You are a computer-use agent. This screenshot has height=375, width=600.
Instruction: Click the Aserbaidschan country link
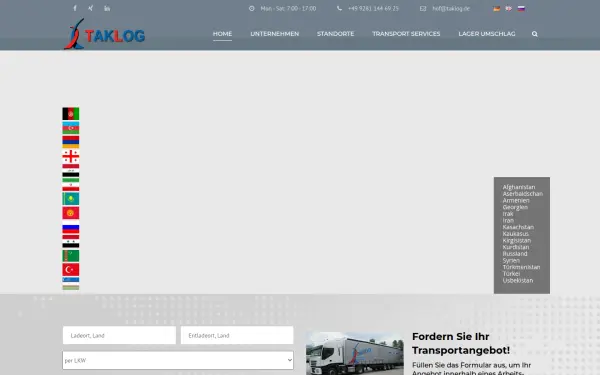click(523, 194)
